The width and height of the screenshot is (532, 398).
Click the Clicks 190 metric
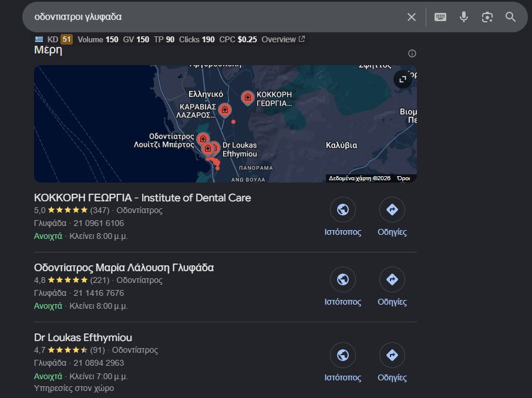point(197,39)
